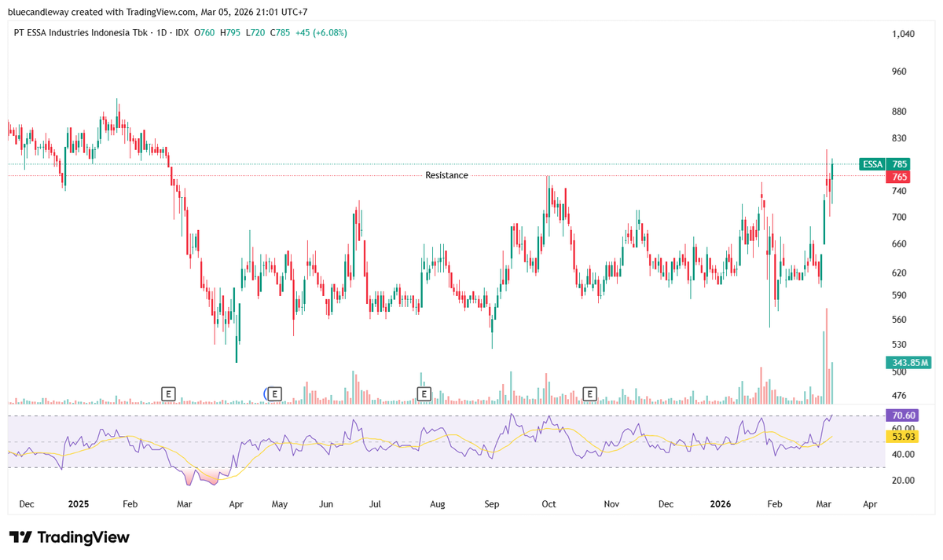The width and height of the screenshot is (943, 560).
Task: Click the '20.00' RSI scale label
Action: pos(903,480)
